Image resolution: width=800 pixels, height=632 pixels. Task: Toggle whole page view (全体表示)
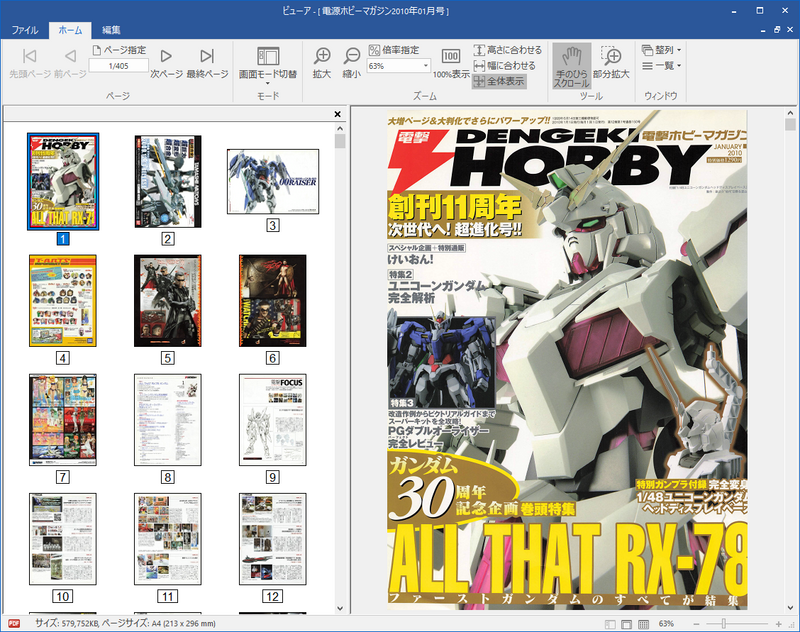pos(498,81)
